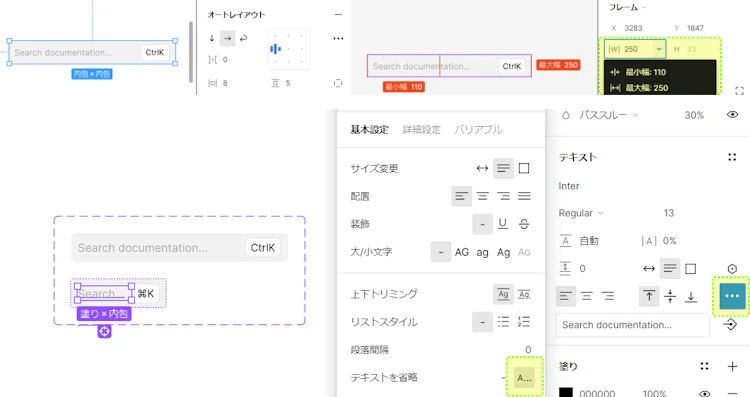Apply small caps letter case
This screenshot has width=750, height=397.
tap(524, 252)
